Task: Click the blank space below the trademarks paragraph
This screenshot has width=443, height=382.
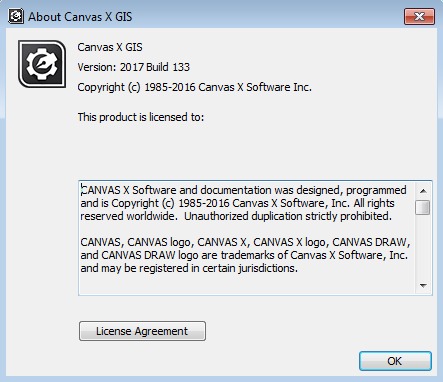Action: (x=247, y=284)
